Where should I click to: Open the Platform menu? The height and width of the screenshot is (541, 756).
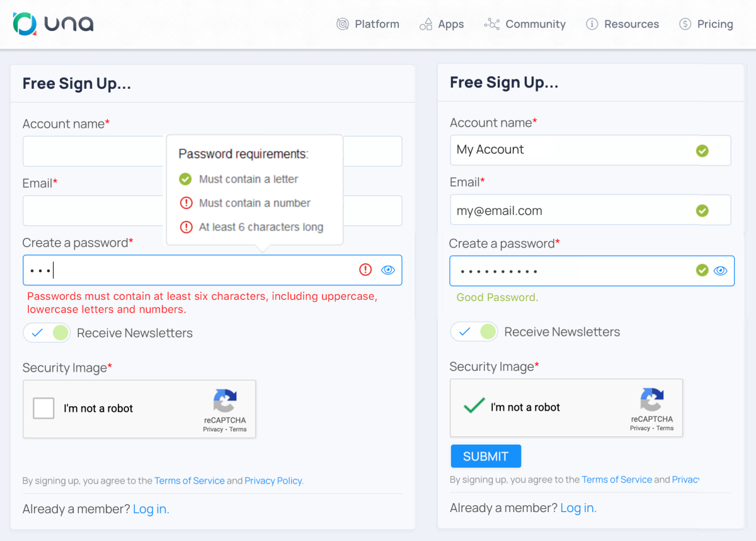tap(369, 24)
